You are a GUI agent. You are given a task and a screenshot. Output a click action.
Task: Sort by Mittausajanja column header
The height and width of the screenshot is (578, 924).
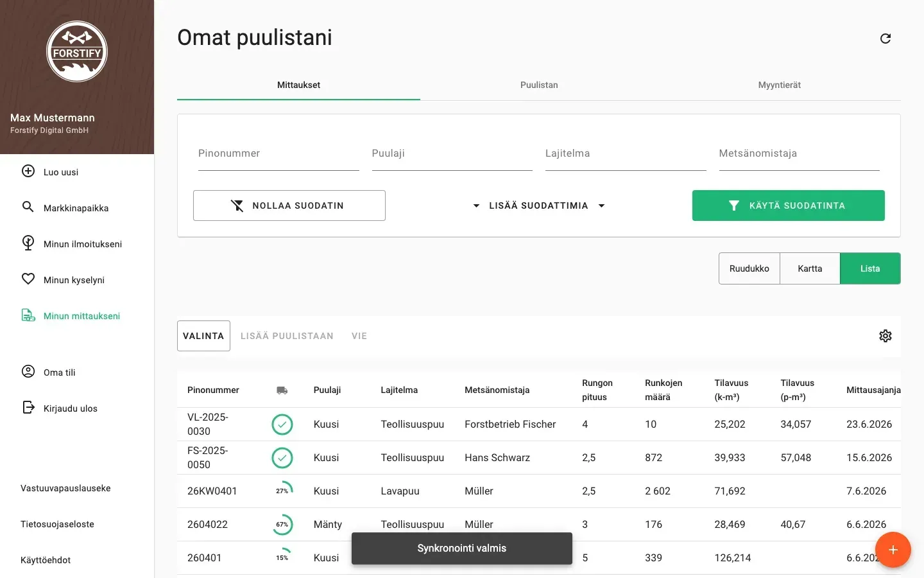click(873, 390)
